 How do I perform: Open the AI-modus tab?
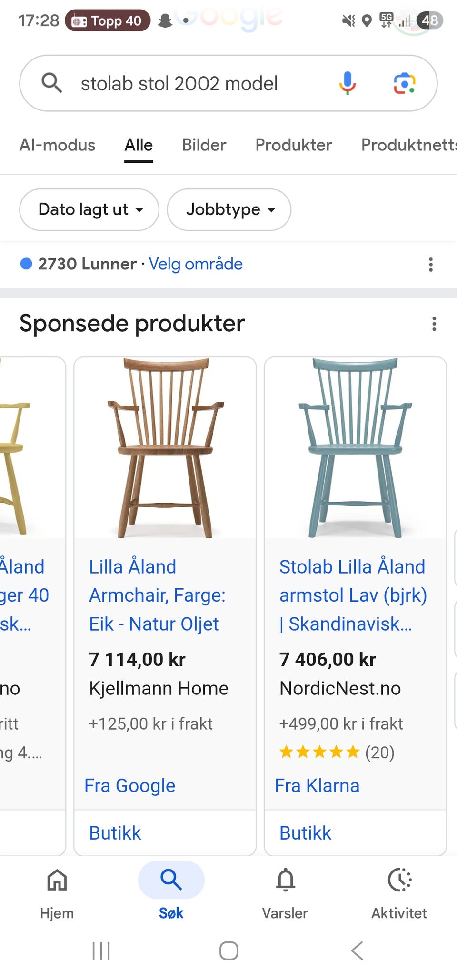point(57,145)
